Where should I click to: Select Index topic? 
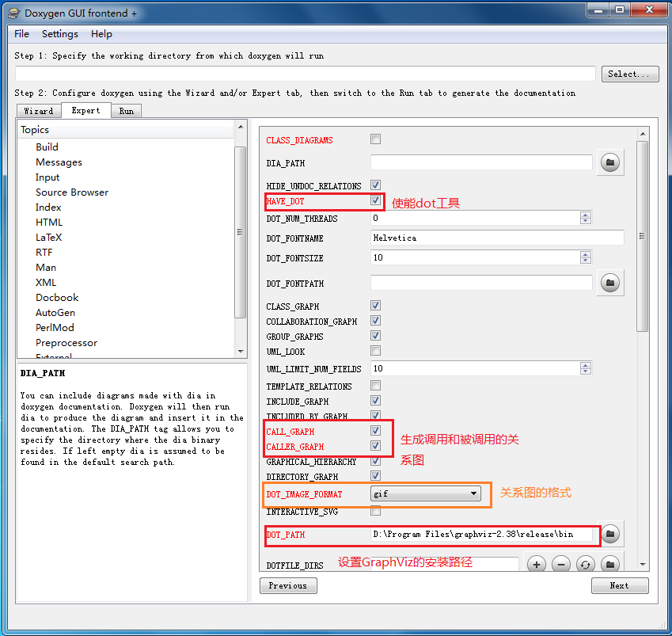[48, 208]
